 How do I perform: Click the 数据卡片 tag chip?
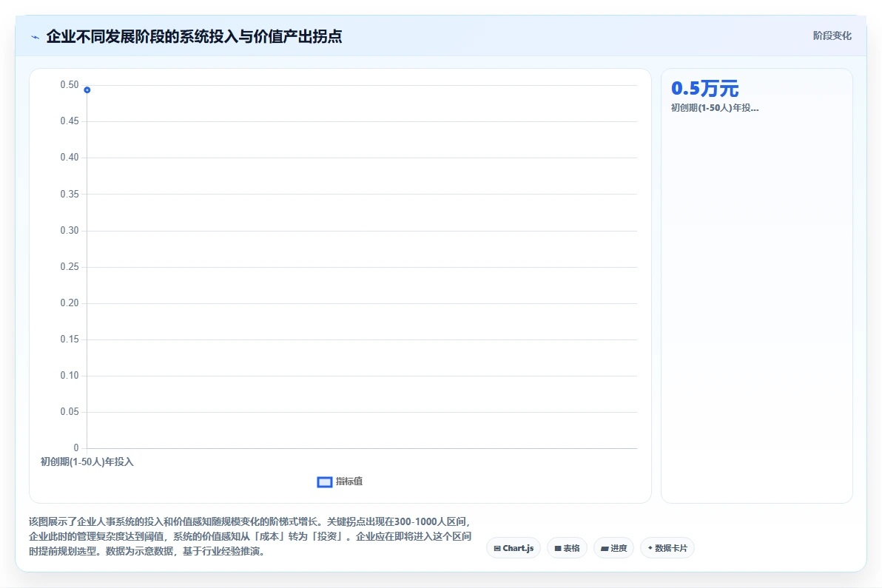pos(667,548)
